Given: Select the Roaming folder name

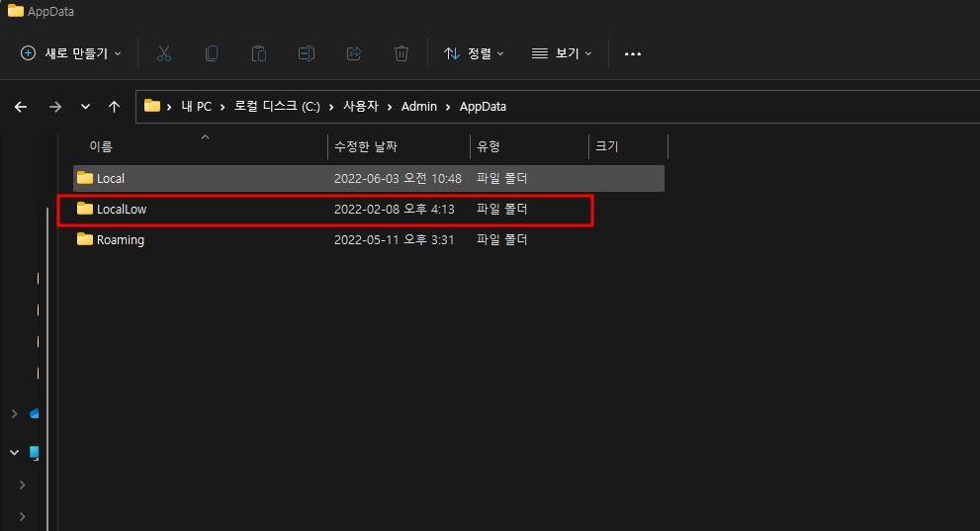Looking at the screenshot, I should coord(120,240).
